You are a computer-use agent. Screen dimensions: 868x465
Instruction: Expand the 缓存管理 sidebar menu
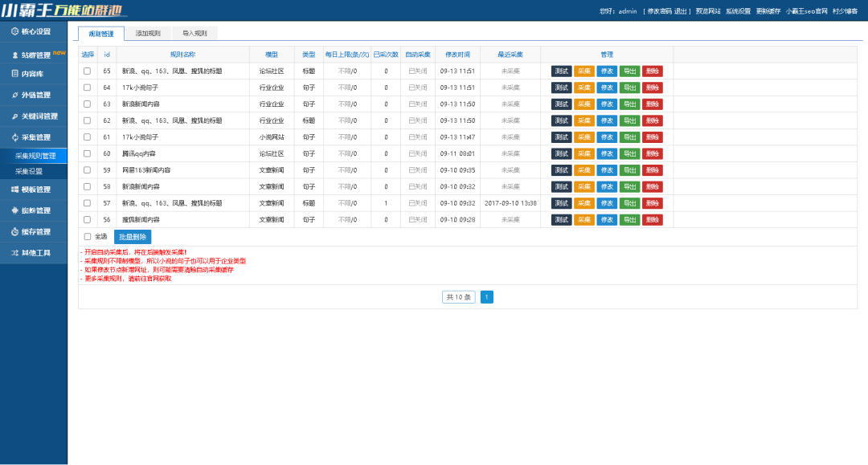[x=35, y=232]
